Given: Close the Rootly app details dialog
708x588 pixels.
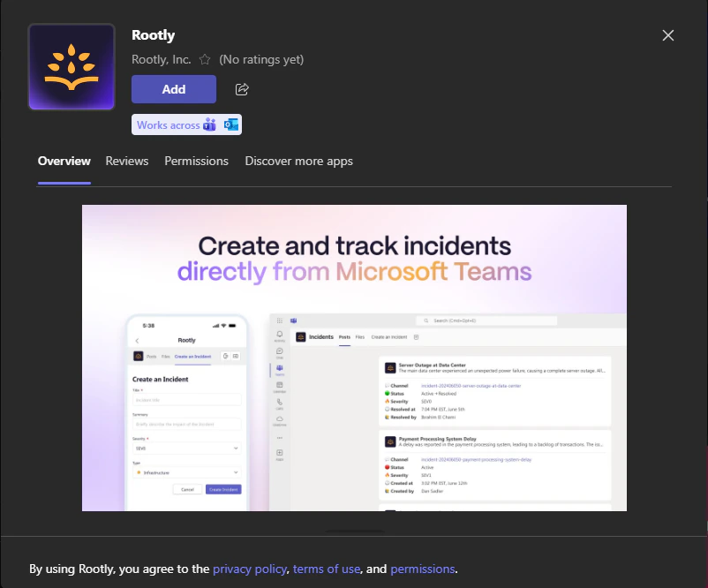Looking at the screenshot, I should [x=668, y=35].
